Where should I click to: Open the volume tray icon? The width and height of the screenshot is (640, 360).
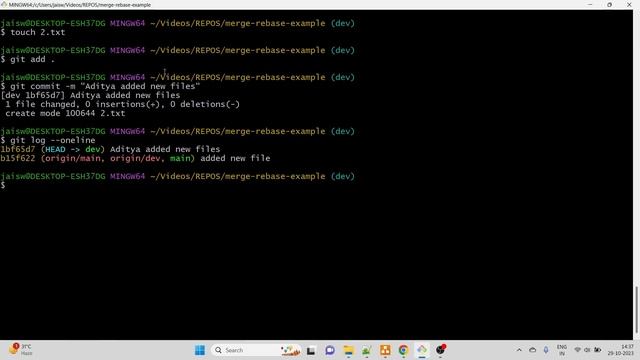[587, 350]
